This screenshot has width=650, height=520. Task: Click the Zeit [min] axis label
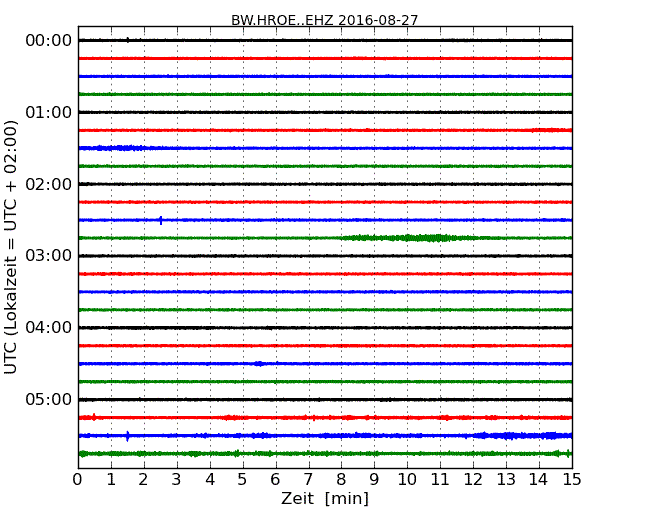pos(325,498)
